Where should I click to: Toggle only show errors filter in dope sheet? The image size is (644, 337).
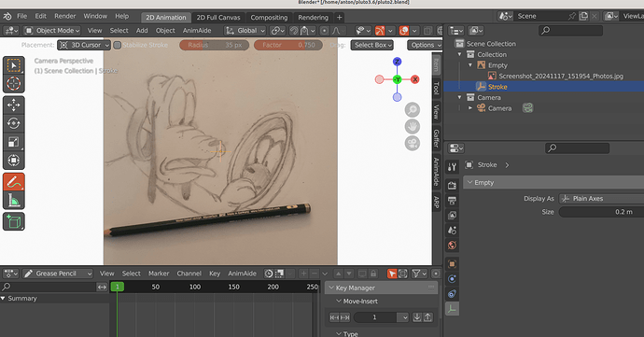[x=403, y=274]
